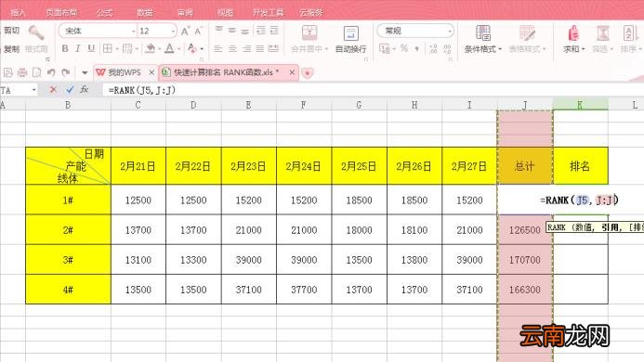644x362 pixels.
Task: Confirm formula entry with the blue checkmark
Action: pos(70,89)
